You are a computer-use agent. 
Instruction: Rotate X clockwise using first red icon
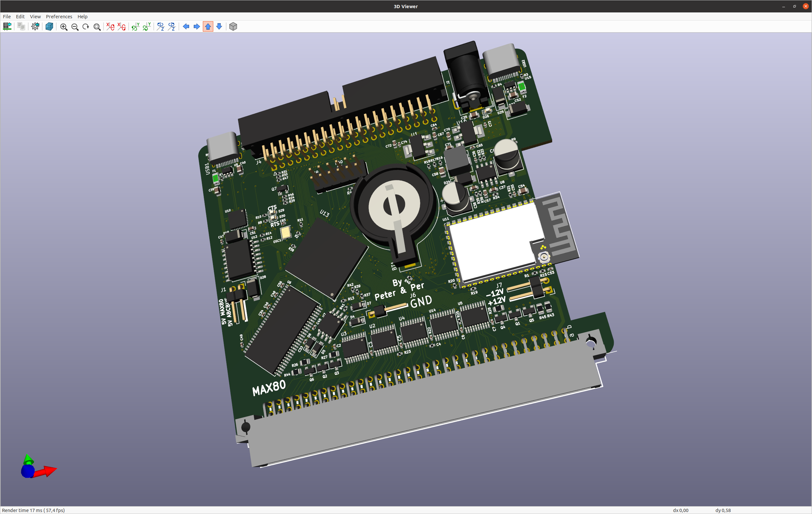click(x=110, y=27)
